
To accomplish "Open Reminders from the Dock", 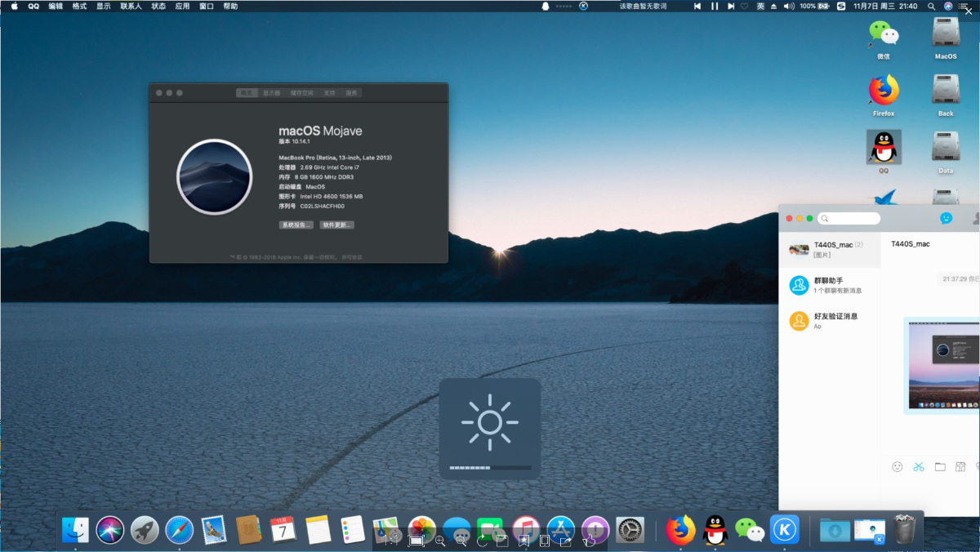I will coord(353,530).
